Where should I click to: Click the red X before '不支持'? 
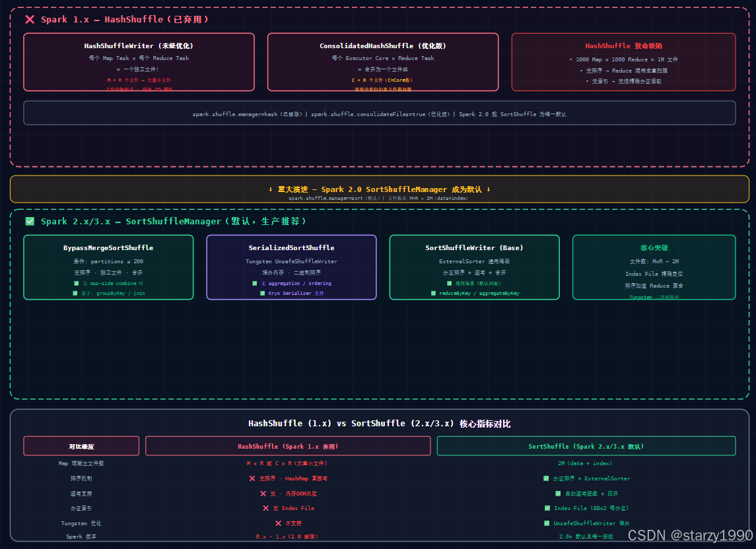[x=278, y=523]
